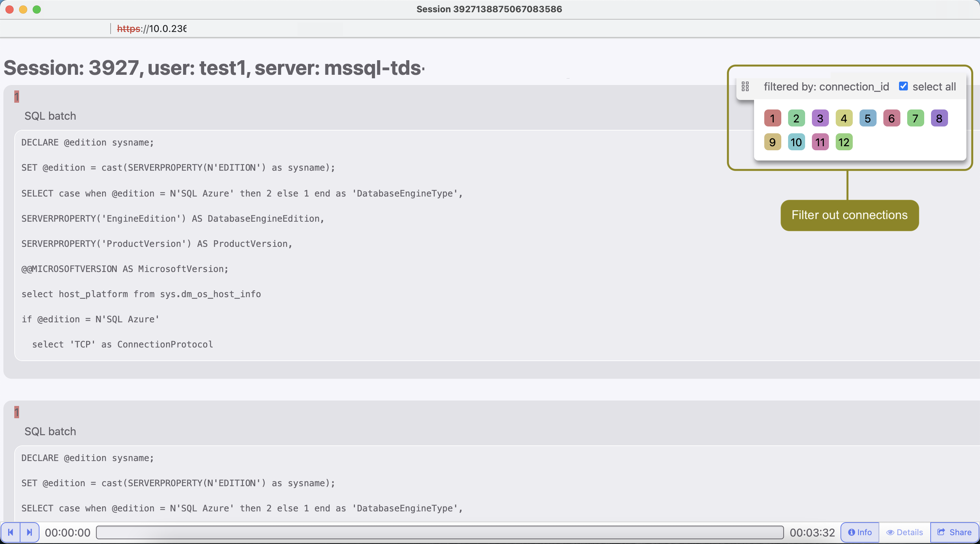Click the play button in timeline
The image size is (980, 544).
coord(30,532)
